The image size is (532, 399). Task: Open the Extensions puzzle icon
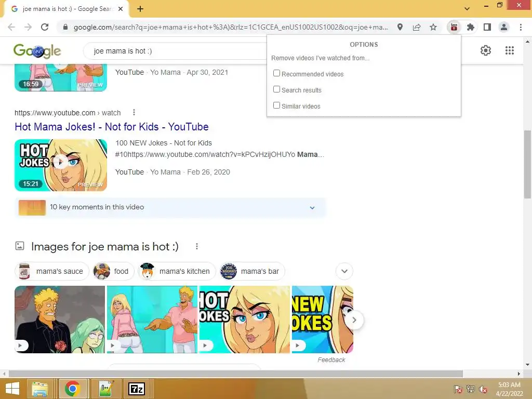[471, 27]
